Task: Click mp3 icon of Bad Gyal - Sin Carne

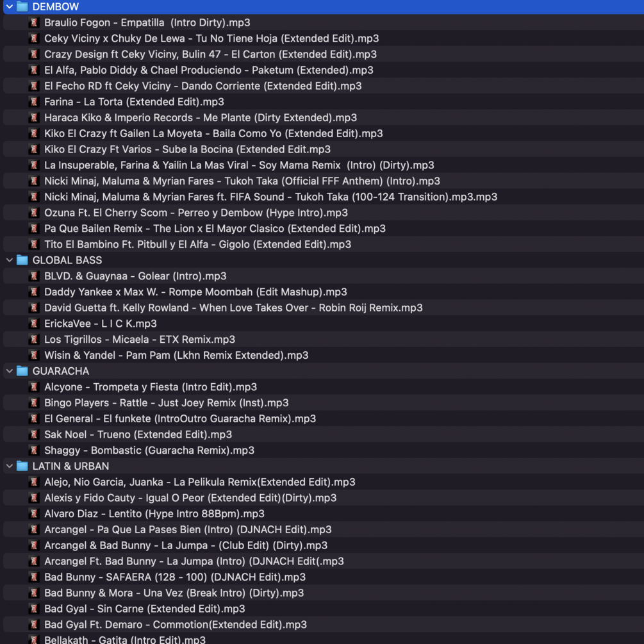Action: click(x=34, y=609)
